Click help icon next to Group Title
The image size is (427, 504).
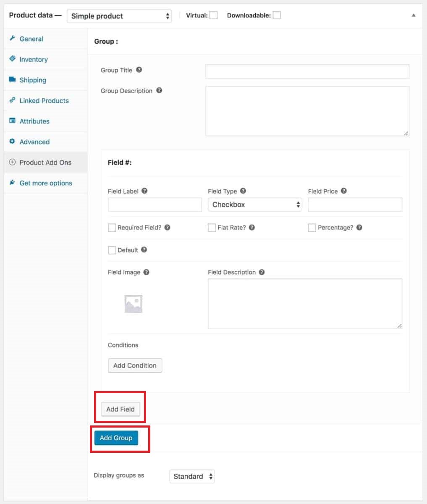pyautogui.click(x=139, y=70)
